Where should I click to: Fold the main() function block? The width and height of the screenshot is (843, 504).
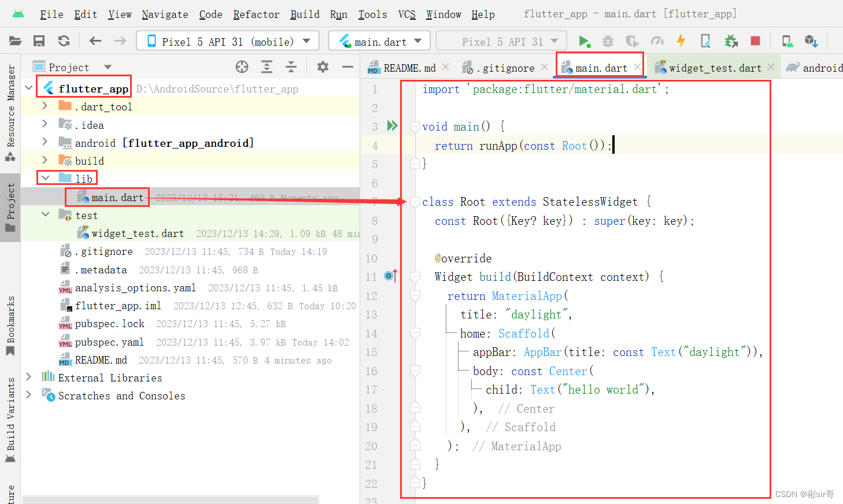point(415,126)
